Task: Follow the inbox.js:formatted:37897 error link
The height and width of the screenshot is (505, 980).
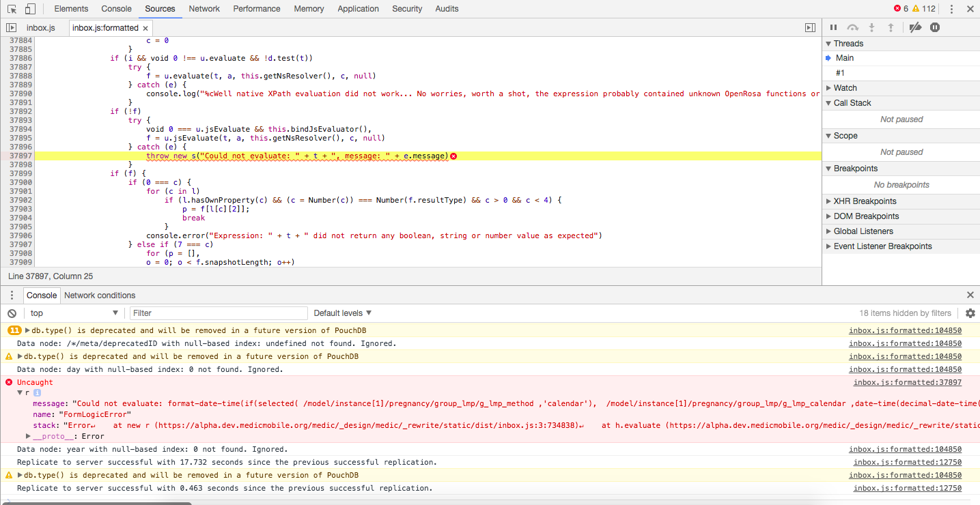Action: (x=907, y=382)
